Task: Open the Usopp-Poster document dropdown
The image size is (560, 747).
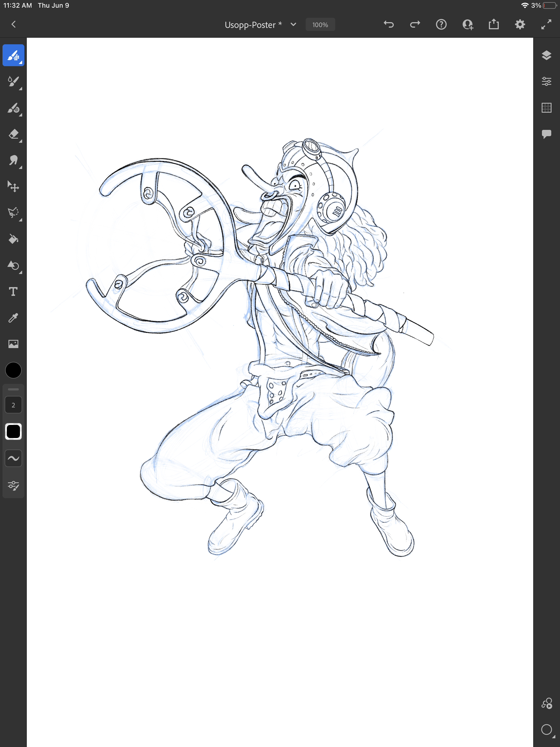Action: pyautogui.click(x=293, y=24)
